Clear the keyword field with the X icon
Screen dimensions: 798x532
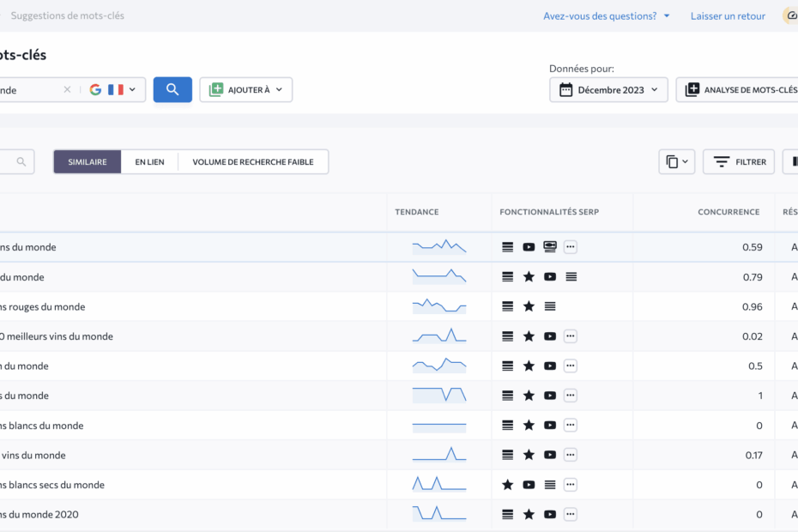(67, 89)
